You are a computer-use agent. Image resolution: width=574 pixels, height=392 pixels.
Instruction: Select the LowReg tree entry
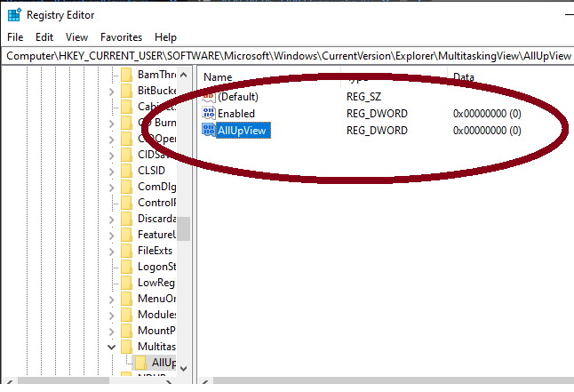[156, 283]
